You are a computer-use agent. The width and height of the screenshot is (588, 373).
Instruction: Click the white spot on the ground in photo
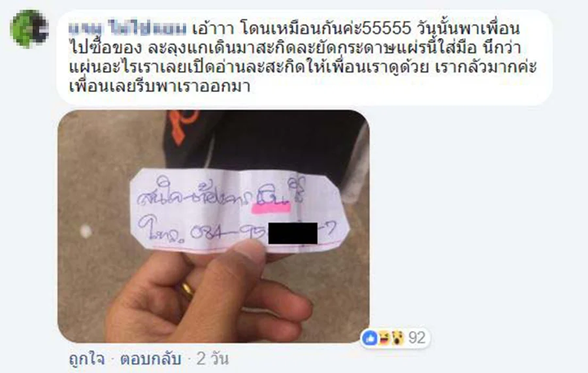coord(86,231)
